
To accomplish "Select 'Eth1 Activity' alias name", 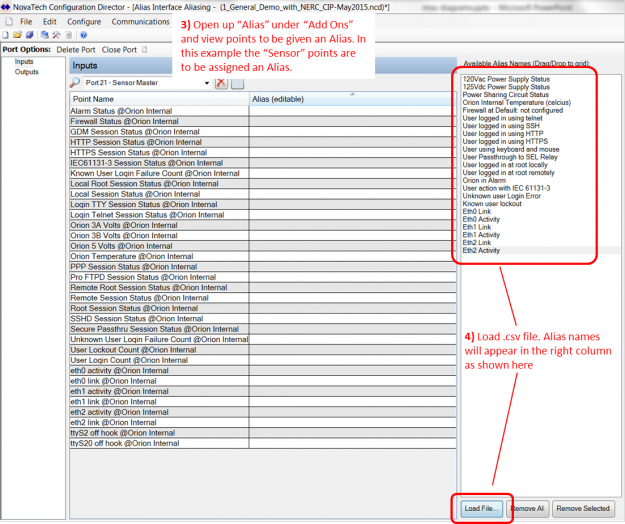I will click(x=481, y=235).
